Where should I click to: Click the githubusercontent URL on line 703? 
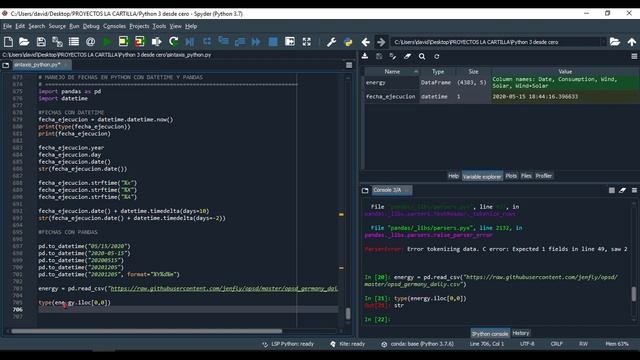[x=224, y=289]
